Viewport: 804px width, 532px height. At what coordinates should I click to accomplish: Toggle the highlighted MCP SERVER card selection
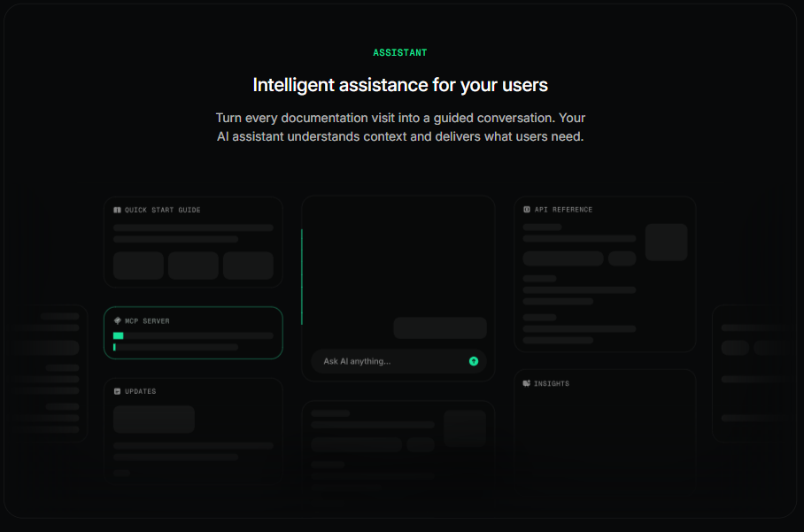[x=193, y=333]
